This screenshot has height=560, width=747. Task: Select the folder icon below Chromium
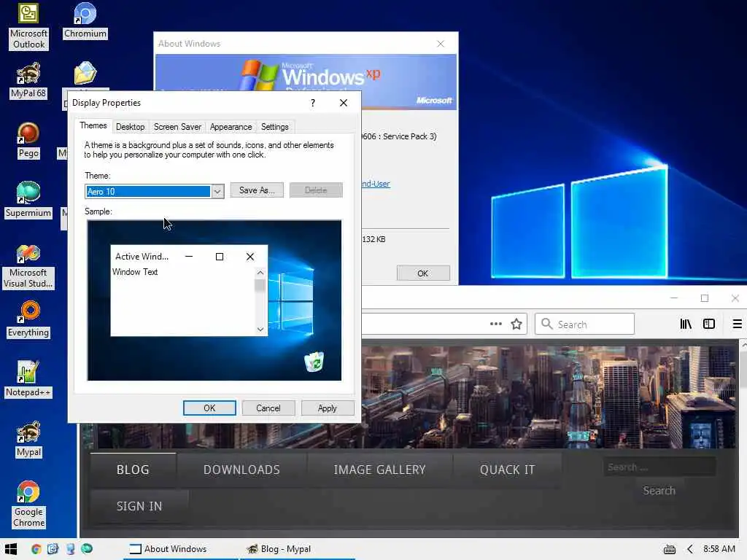(85, 73)
